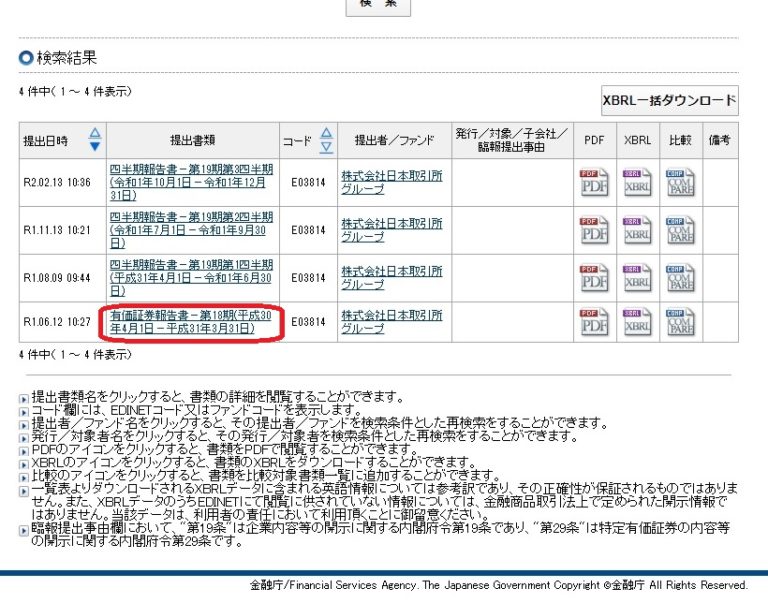
Task: Download XBRL for the R2.02.13 report
Action: click(x=636, y=182)
